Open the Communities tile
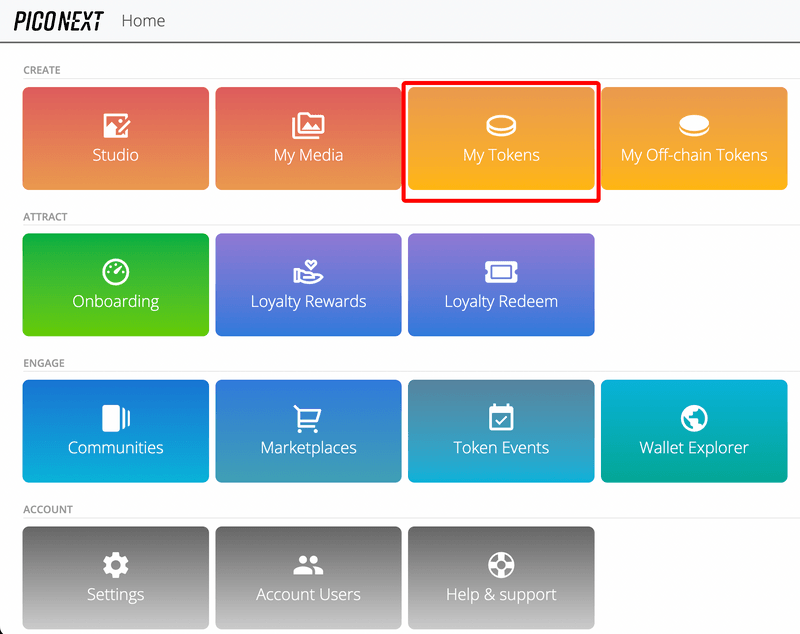This screenshot has height=634, width=800. pyautogui.click(x=116, y=431)
